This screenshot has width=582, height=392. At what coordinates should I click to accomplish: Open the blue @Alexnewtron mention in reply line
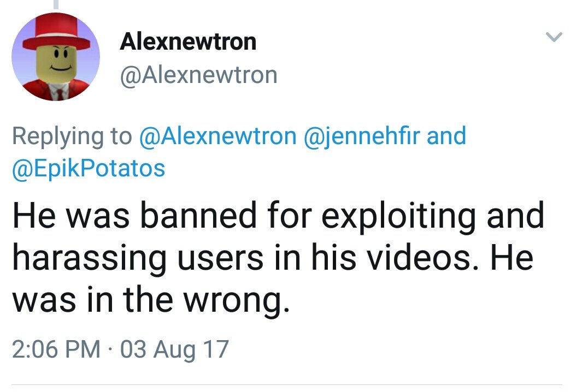pyautogui.click(x=218, y=136)
